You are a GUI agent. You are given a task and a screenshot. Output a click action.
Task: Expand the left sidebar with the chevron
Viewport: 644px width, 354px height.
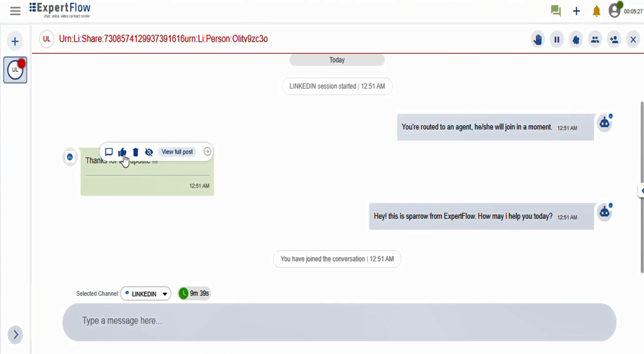coord(15,334)
